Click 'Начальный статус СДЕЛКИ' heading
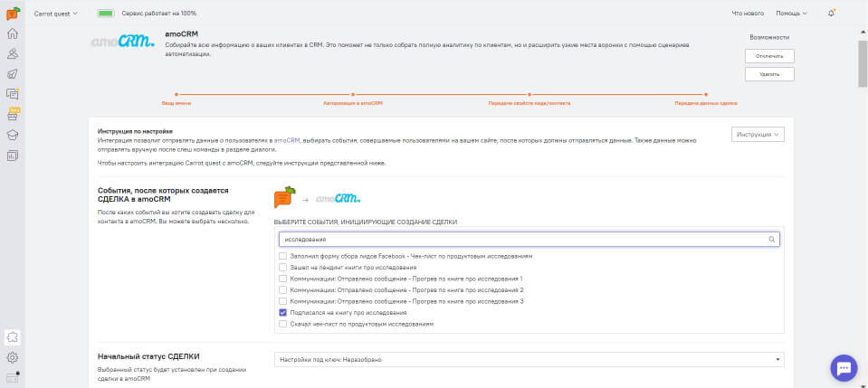The width and height of the screenshot is (868, 388). (x=148, y=356)
